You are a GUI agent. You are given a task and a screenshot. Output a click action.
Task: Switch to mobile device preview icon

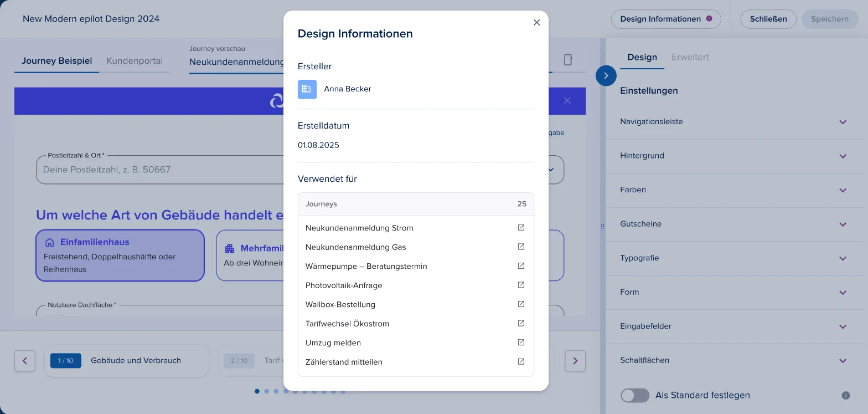[568, 60]
